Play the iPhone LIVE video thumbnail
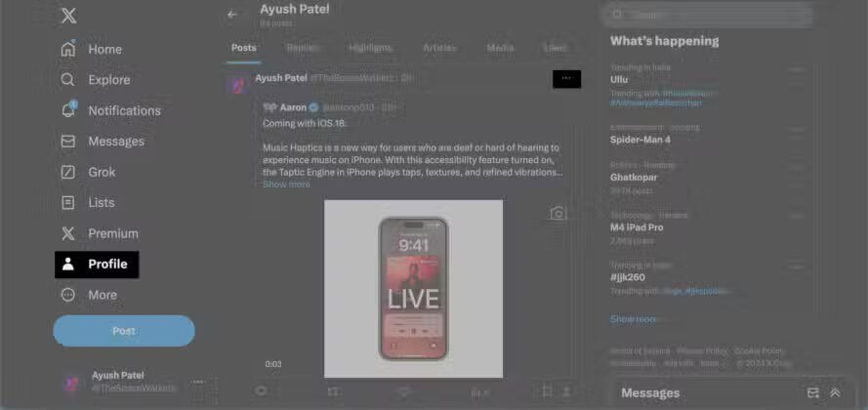This screenshot has width=868, height=410. [x=413, y=289]
